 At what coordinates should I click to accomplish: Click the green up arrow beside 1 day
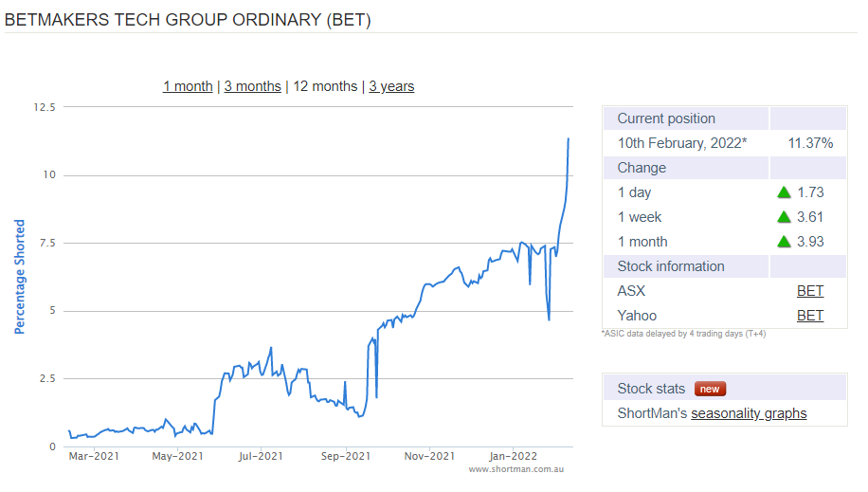pyautogui.click(x=784, y=192)
